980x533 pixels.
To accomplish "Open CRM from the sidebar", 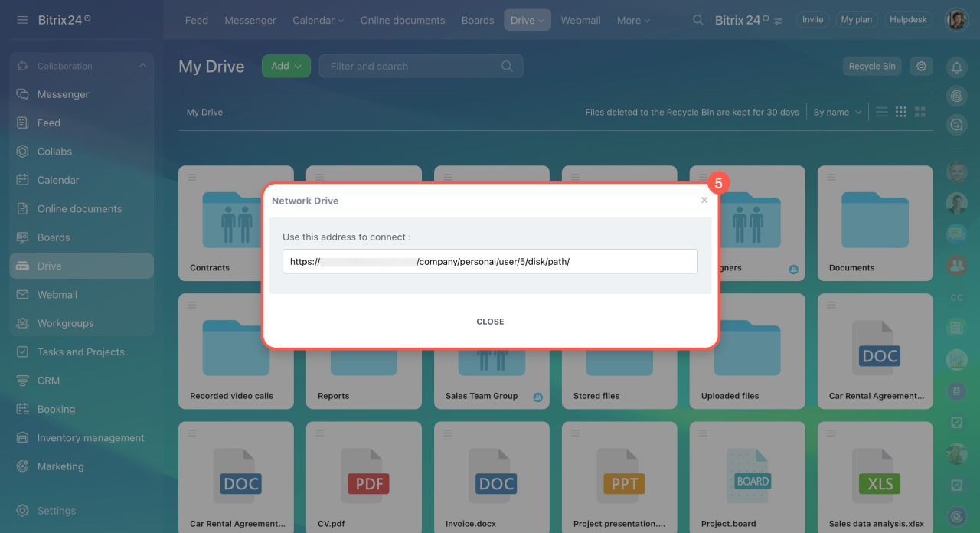I will tap(48, 381).
